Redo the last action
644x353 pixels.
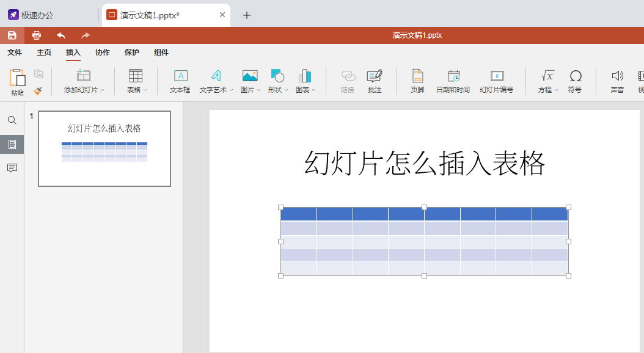click(x=86, y=35)
